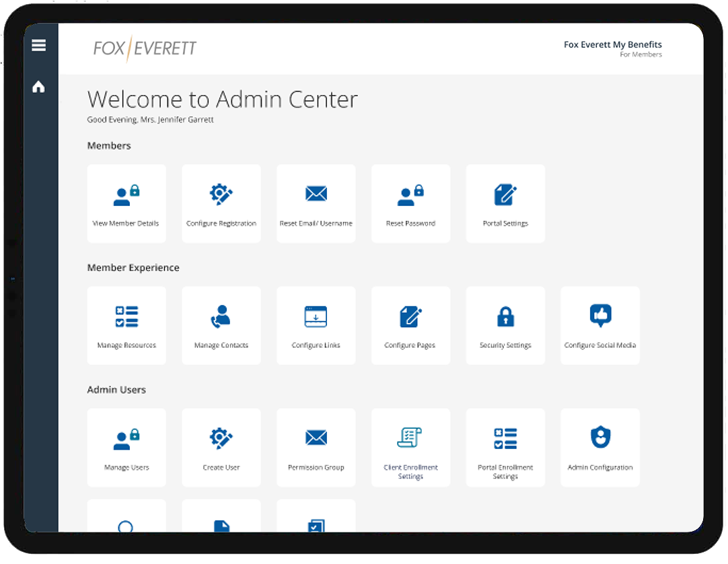Click the Manage Users label
The width and height of the screenshot is (728, 564).
tap(126, 467)
